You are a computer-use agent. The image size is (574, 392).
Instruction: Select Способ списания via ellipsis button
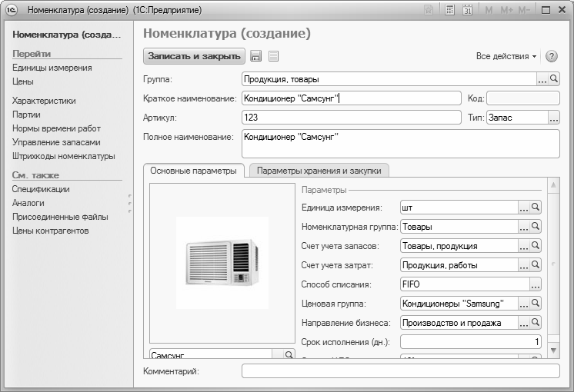click(x=536, y=284)
